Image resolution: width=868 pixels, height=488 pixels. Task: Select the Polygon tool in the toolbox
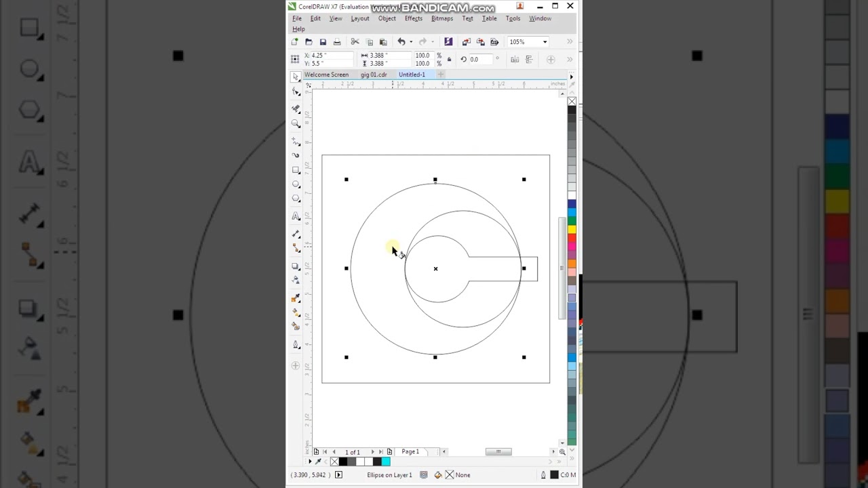pos(296,199)
